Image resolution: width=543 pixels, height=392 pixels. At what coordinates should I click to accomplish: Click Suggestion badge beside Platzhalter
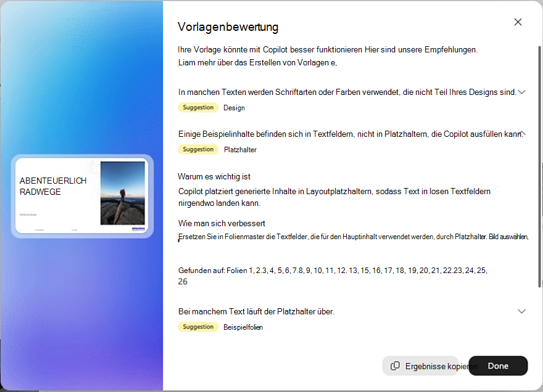click(x=198, y=149)
